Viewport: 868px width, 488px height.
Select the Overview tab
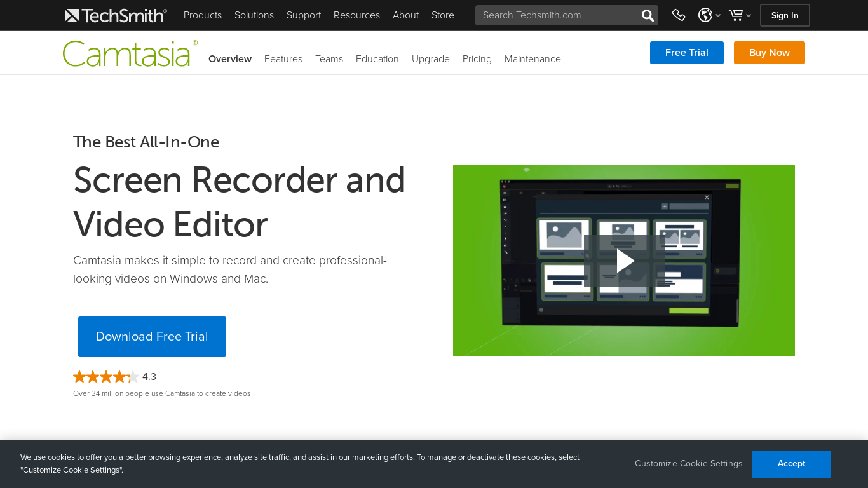(x=230, y=59)
